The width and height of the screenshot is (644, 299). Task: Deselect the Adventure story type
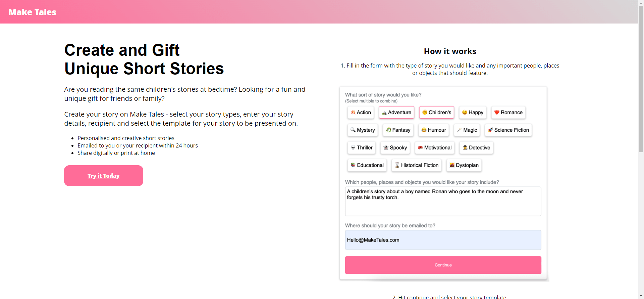pos(396,113)
